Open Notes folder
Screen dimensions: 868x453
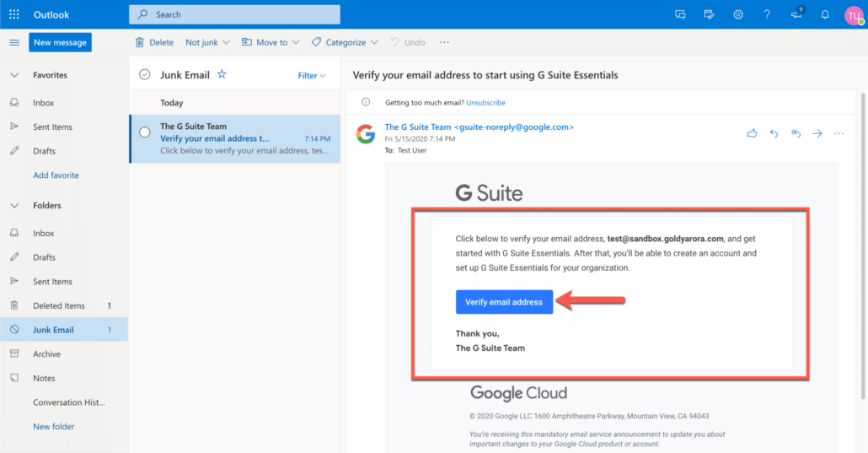point(64,378)
